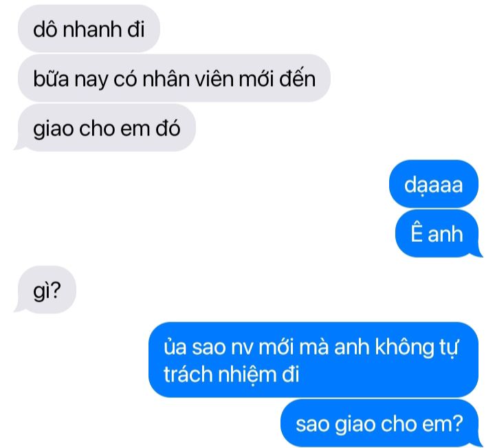Click the words 'nhân viên' in gray message
The image size is (495, 448).
[x=188, y=78]
